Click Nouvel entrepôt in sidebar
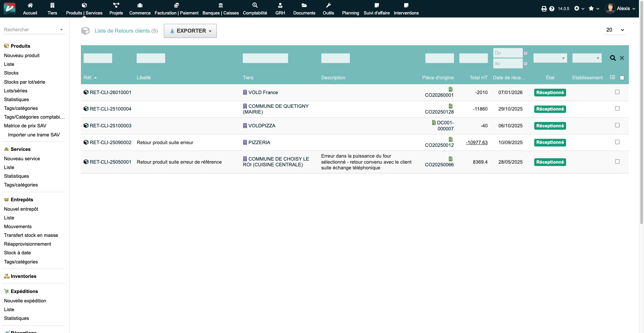 (x=21, y=209)
